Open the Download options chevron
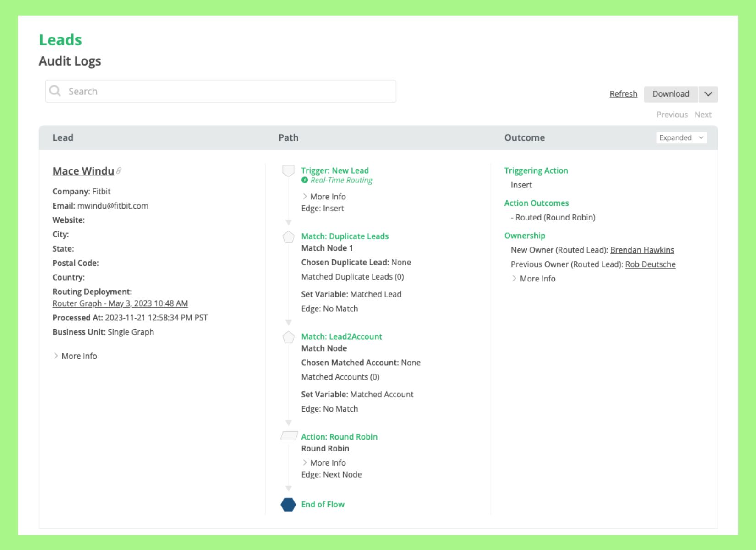 pyautogui.click(x=708, y=94)
